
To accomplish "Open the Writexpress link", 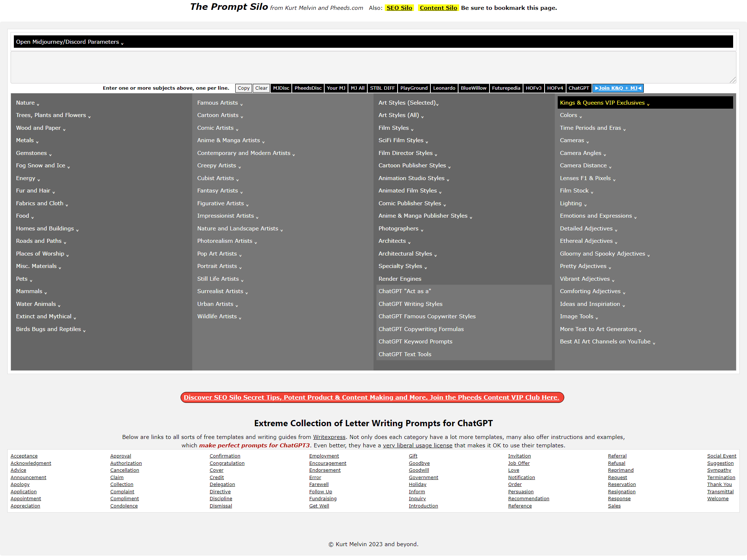I will click(x=329, y=437).
